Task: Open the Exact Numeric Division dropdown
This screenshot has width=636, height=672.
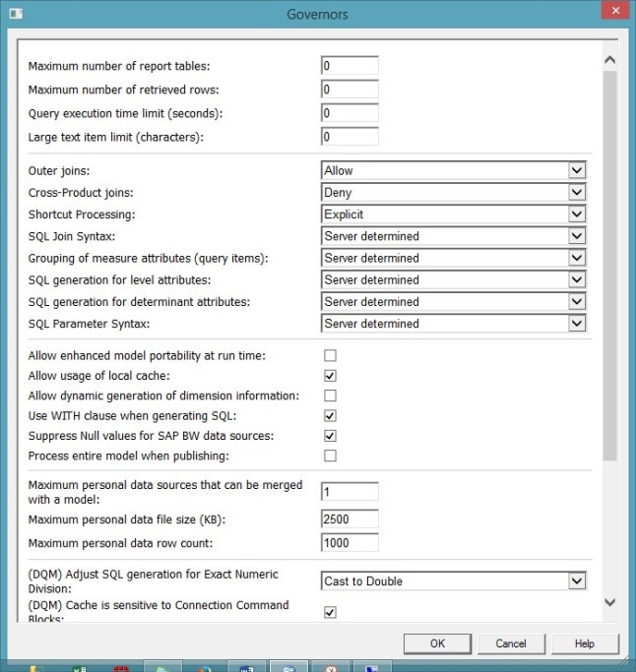Action: click(x=577, y=581)
